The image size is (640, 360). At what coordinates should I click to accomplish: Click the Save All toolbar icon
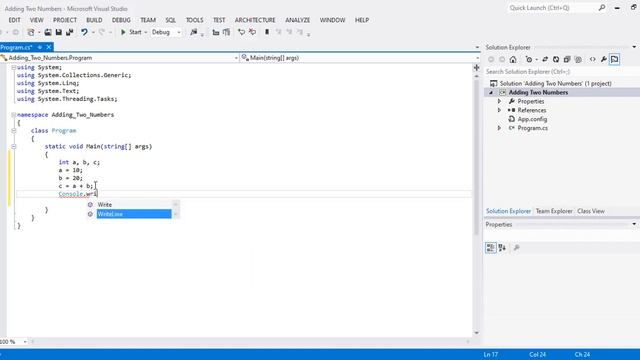point(69,32)
